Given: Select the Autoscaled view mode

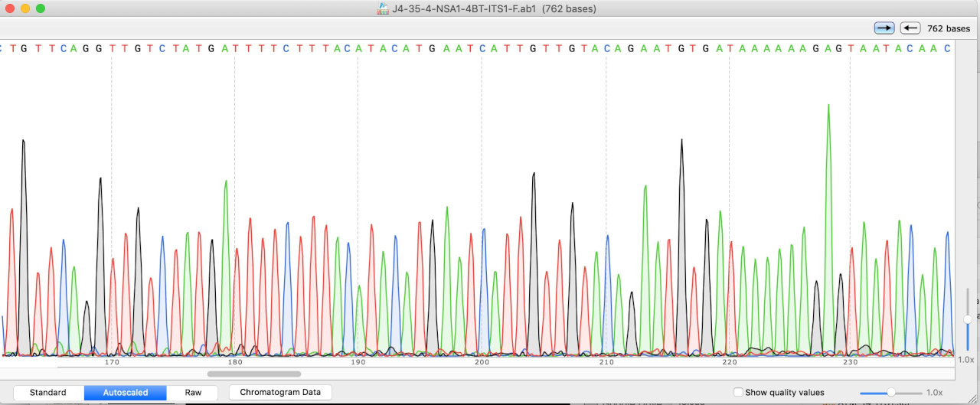Looking at the screenshot, I should pos(125,393).
